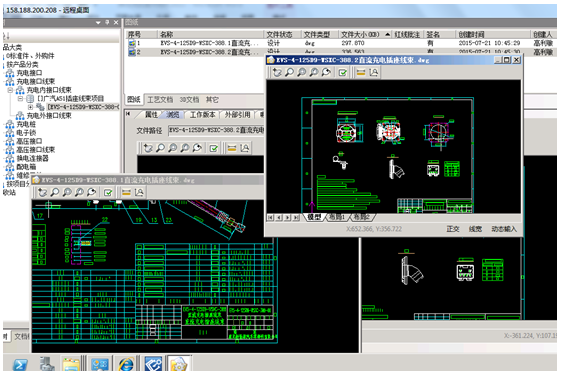
Task: Click yellow ruler icon in 浏览 preview toolbar
Action: tap(232, 148)
